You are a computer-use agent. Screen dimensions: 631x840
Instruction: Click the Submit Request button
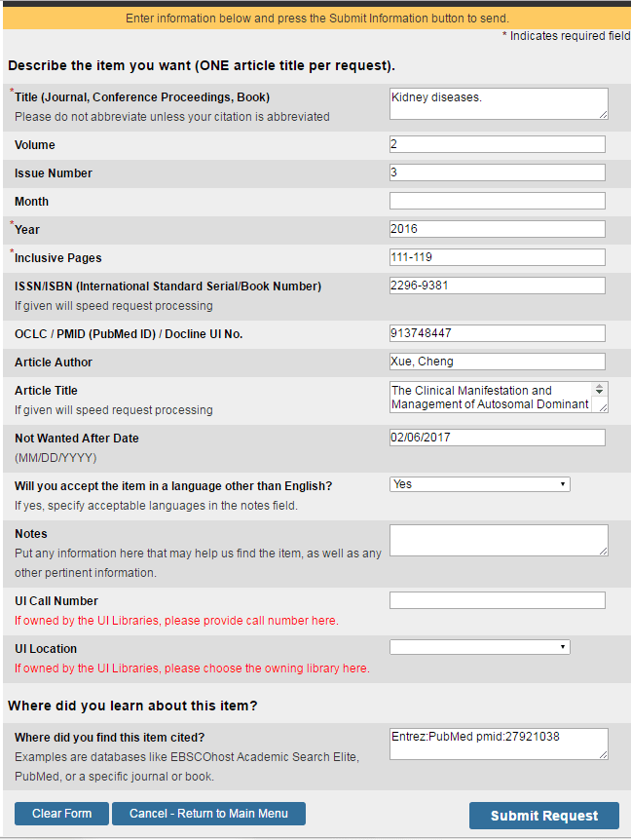[544, 816]
